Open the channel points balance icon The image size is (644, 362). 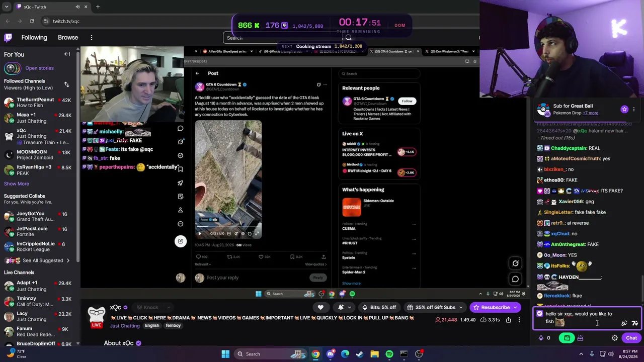pos(541,338)
